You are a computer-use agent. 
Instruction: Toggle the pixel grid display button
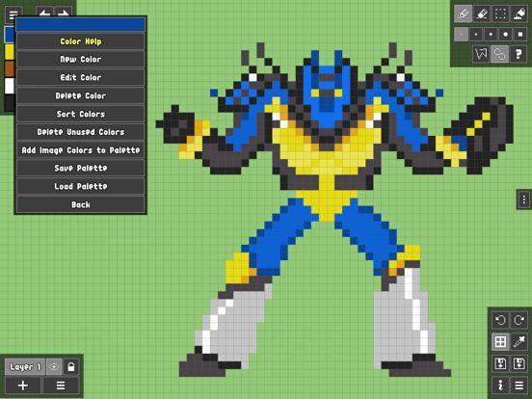[500, 341]
